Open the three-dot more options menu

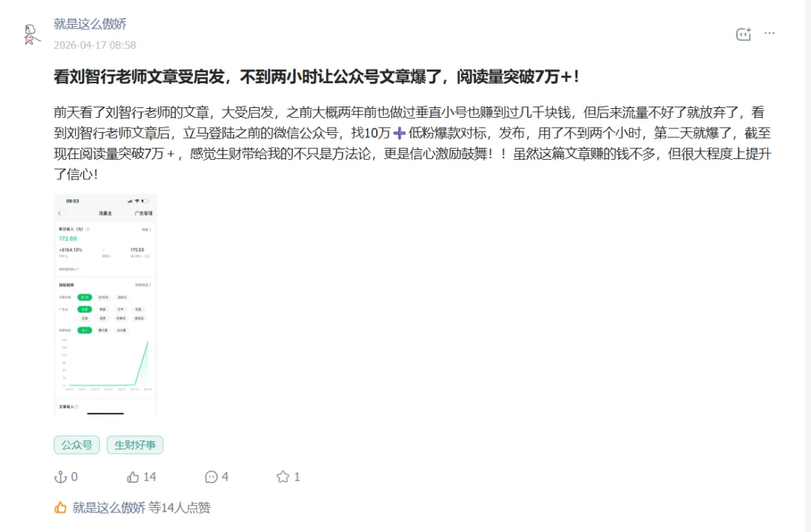click(770, 33)
